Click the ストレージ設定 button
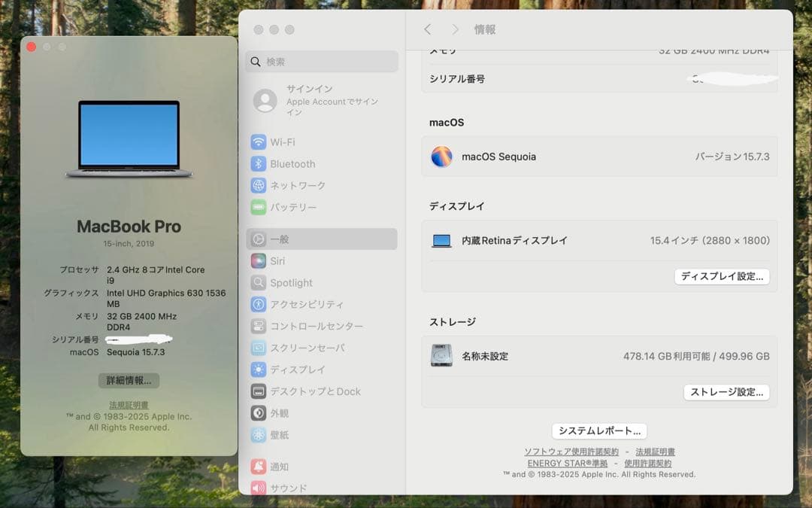812x508 pixels. point(726,392)
